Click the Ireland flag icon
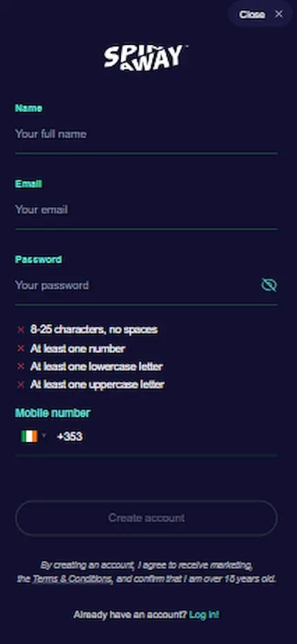The width and height of the screenshot is (297, 644). pyautogui.click(x=29, y=436)
